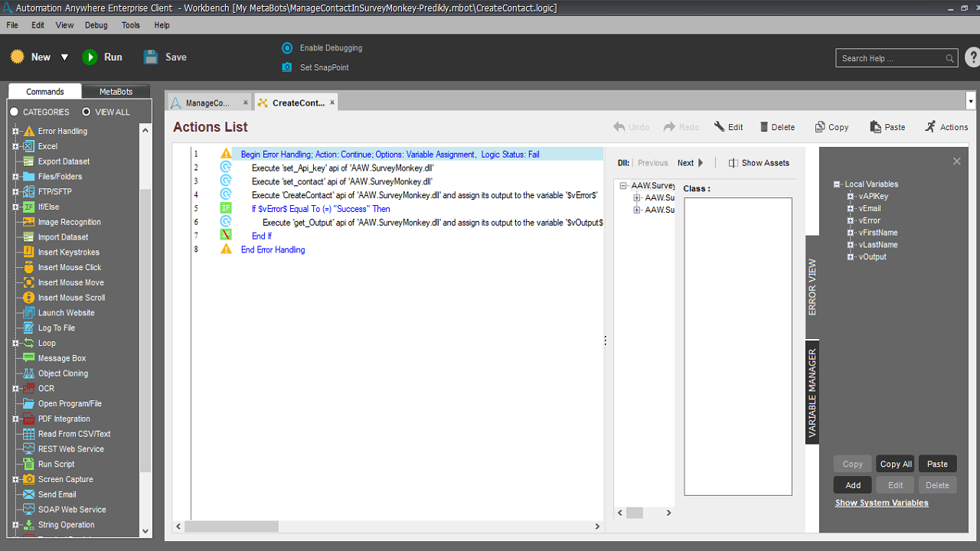980x551 pixels.
Task: Click the Run play icon
Action: (90, 57)
